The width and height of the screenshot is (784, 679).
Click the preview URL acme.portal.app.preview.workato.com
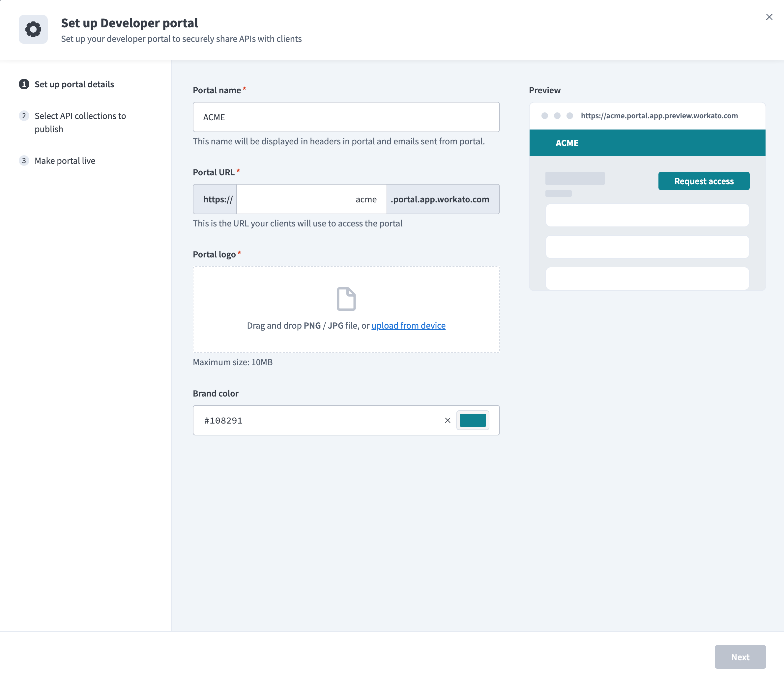tap(659, 116)
